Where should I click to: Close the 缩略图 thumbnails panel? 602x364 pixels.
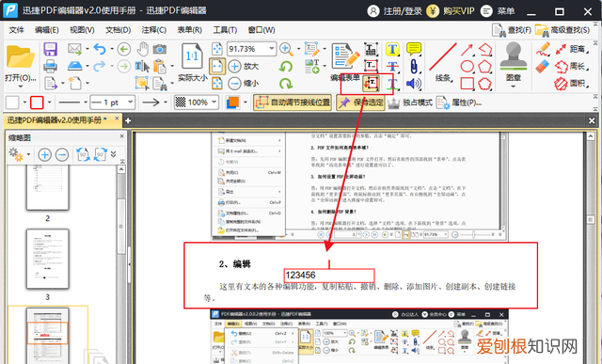121,136
